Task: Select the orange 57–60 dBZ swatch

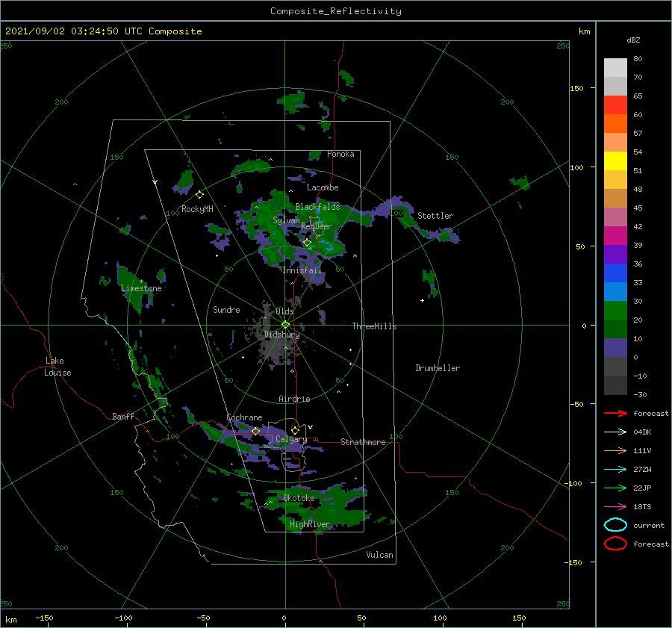Action: pos(615,124)
